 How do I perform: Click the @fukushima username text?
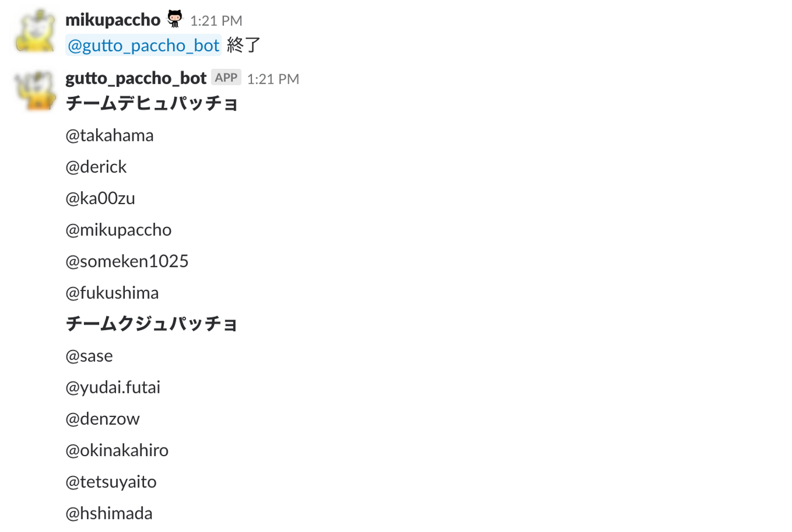[112, 293]
